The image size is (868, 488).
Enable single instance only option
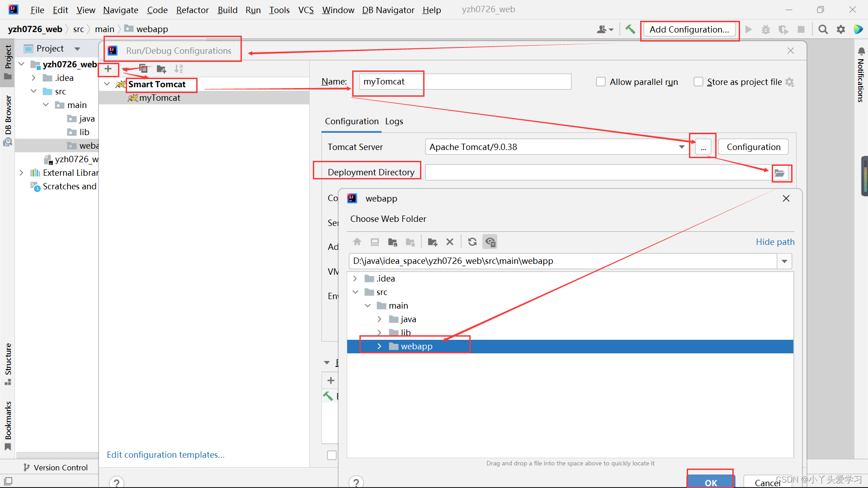point(600,82)
